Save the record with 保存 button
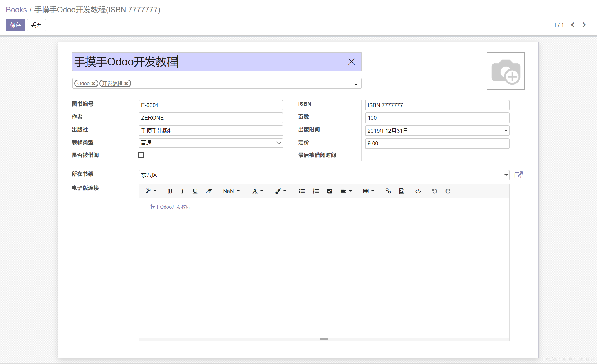The height and width of the screenshot is (364, 597). 15,25
